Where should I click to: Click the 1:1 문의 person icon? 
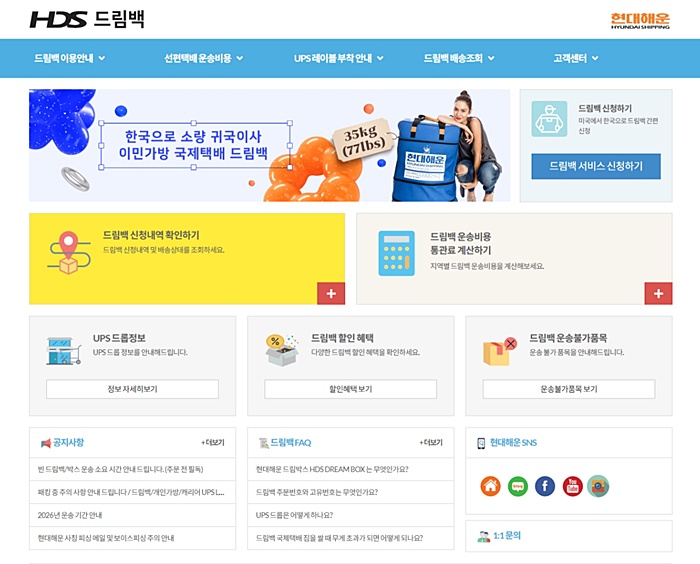click(x=483, y=536)
